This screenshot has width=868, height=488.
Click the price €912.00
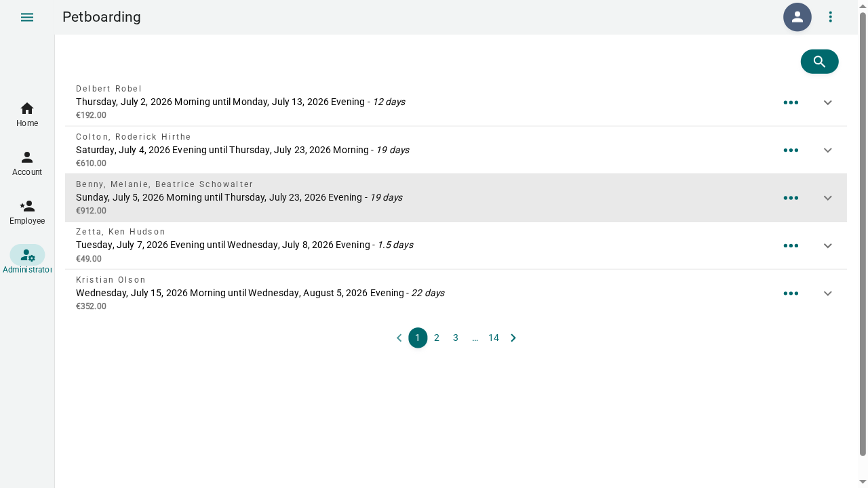(91, 211)
